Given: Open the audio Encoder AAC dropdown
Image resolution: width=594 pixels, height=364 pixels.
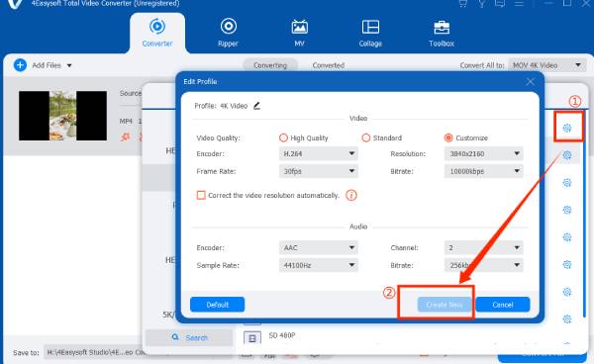Looking at the screenshot, I should pos(318,248).
